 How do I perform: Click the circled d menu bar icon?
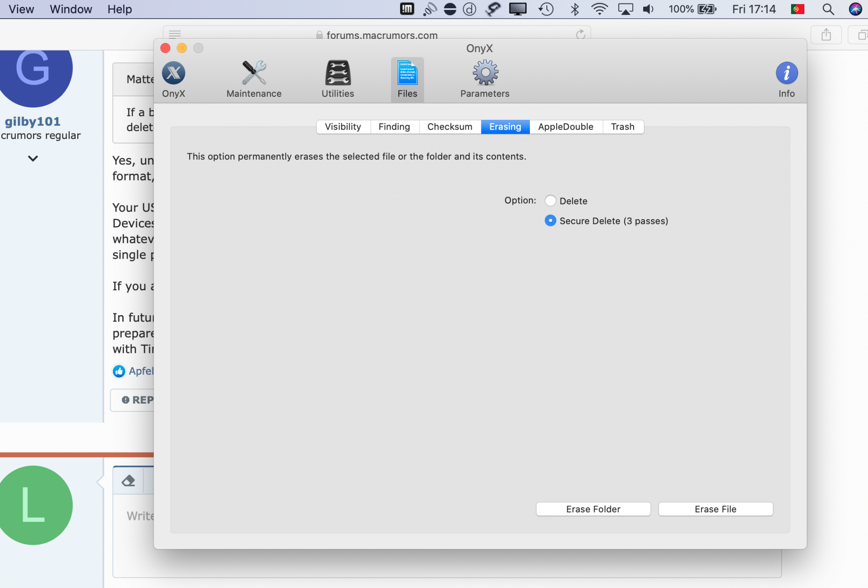pyautogui.click(x=470, y=9)
